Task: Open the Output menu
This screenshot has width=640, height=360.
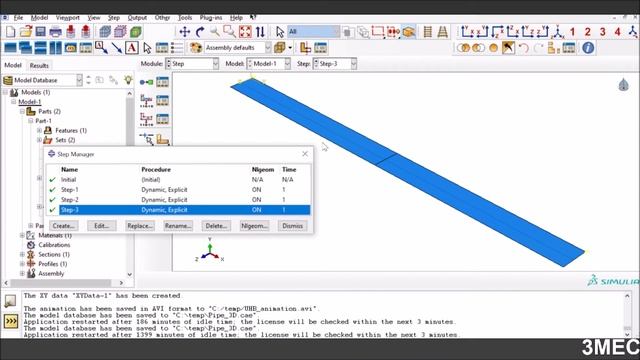Action: tap(137, 18)
